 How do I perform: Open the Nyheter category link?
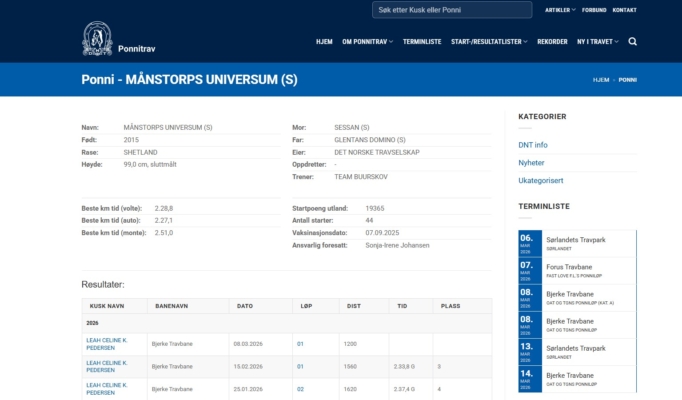(531, 162)
